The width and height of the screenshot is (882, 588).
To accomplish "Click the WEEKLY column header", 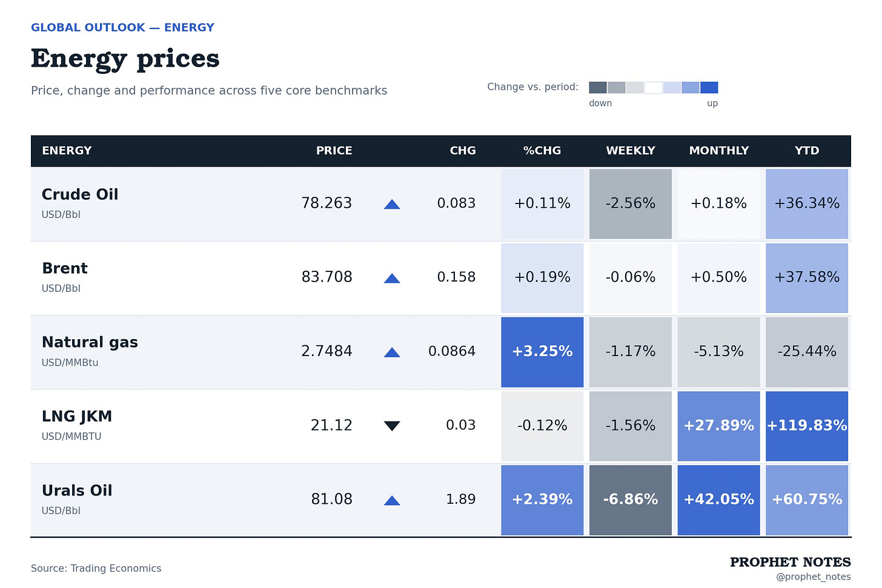I will (x=631, y=151).
